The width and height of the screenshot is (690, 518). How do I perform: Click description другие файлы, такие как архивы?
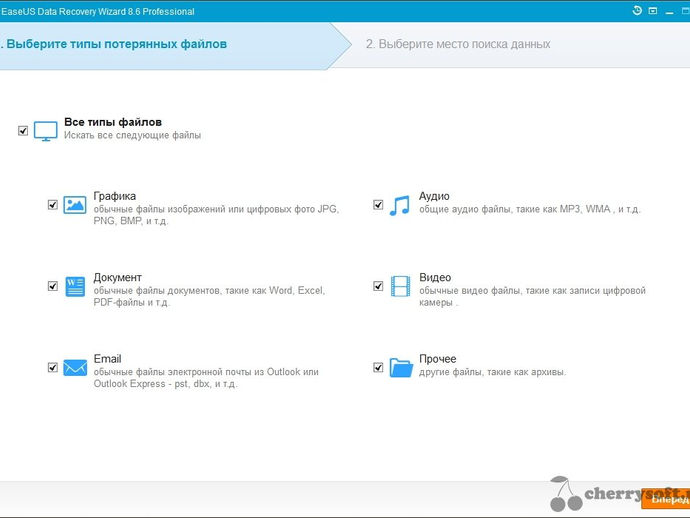coord(492,372)
